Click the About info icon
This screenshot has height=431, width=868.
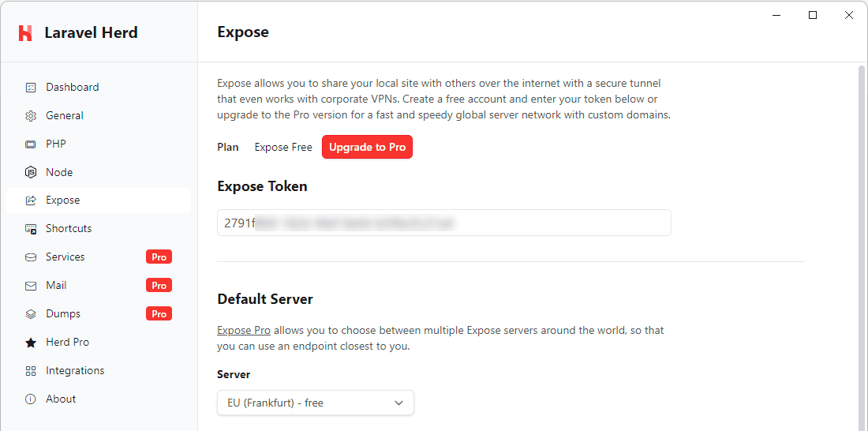point(31,399)
